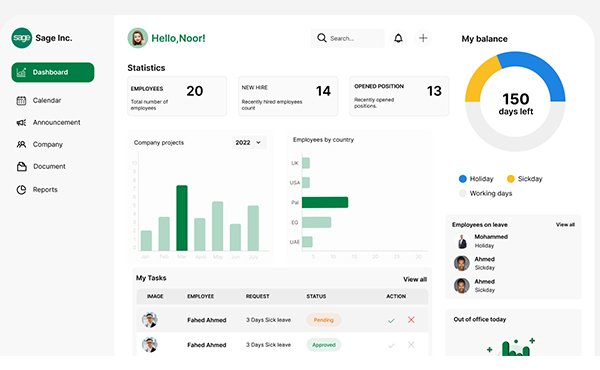
Task: Click the search input field
Action: [347, 38]
